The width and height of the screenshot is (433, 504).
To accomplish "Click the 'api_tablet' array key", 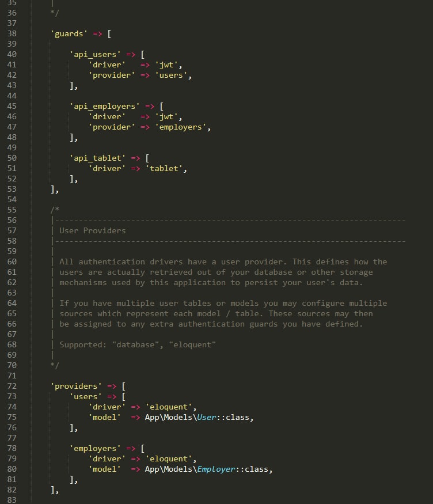I will (x=97, y=158).
